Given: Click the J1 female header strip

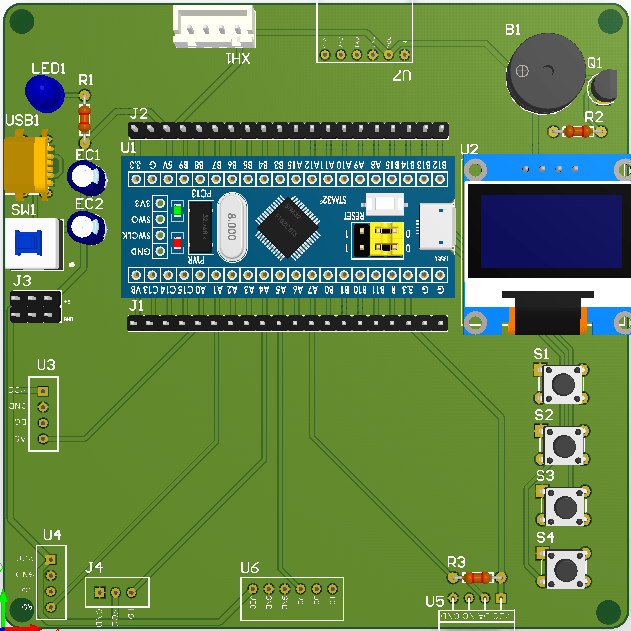Looking at the screenshot, I should [x=287, y=324].
